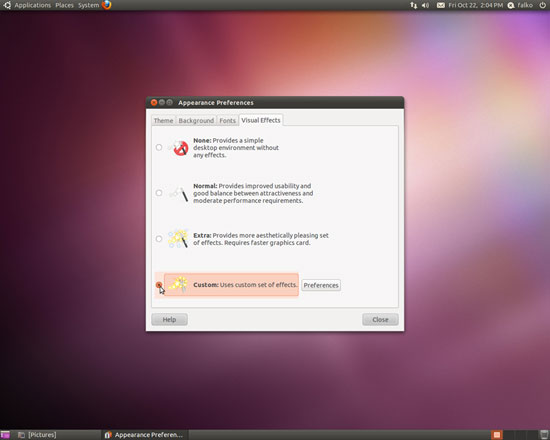550x440 pixels.
Task: Switch to the Background tab
Action: (196, 120)
